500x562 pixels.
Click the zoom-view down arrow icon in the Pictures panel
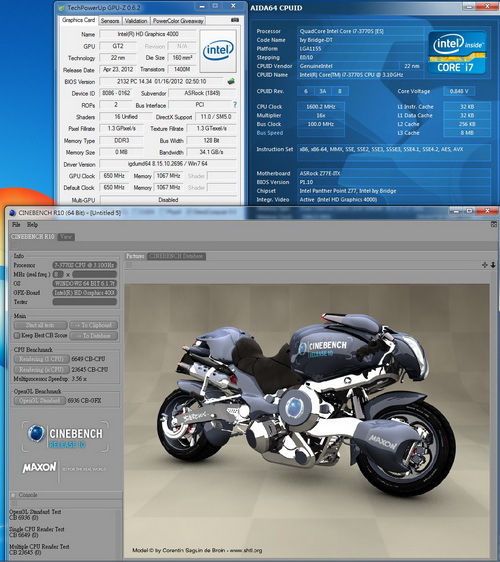click(x=493, y=265)
